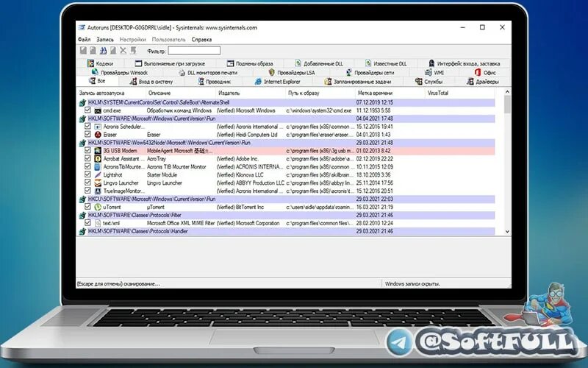Click the red Eraser entry icon
Viewport: 588px width, 368px height.
pyautogui.click(x=98, y=135)
